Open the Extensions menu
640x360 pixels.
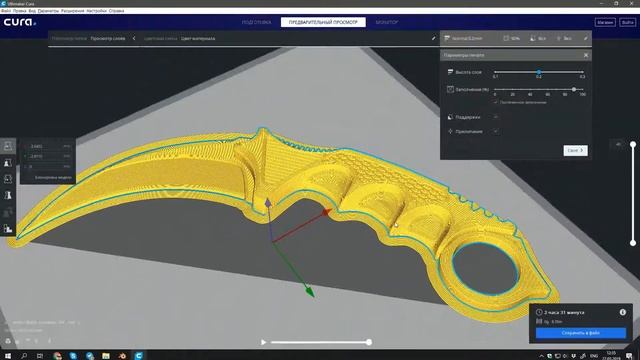coord(73,11)
